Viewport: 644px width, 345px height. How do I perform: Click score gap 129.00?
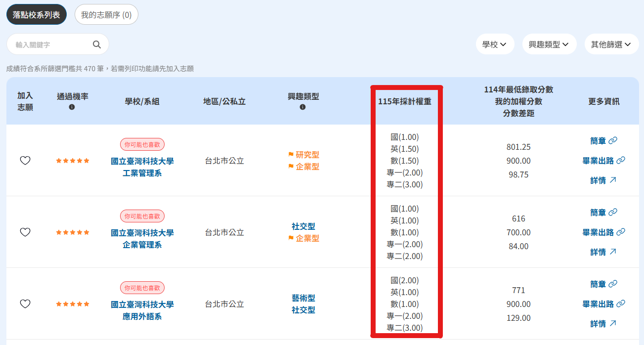tap(518, 318)
